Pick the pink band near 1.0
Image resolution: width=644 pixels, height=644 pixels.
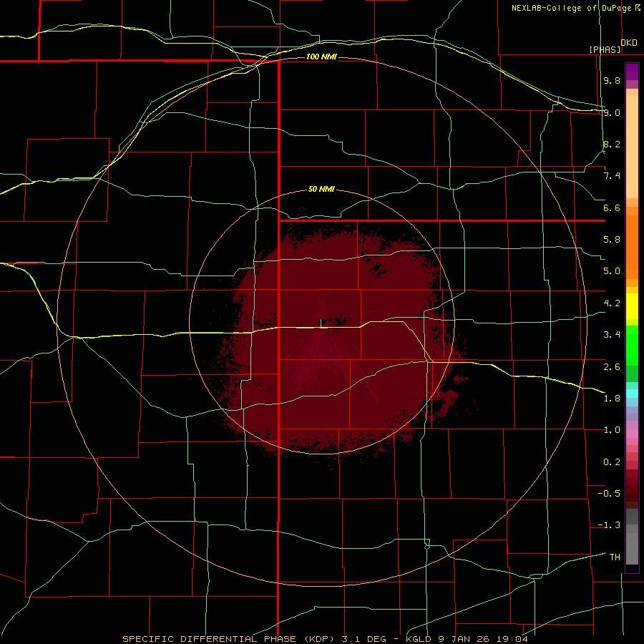click(632, 434)
